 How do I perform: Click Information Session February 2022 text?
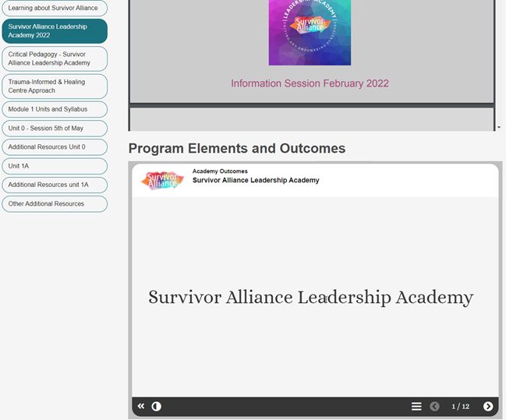point(310,83)
